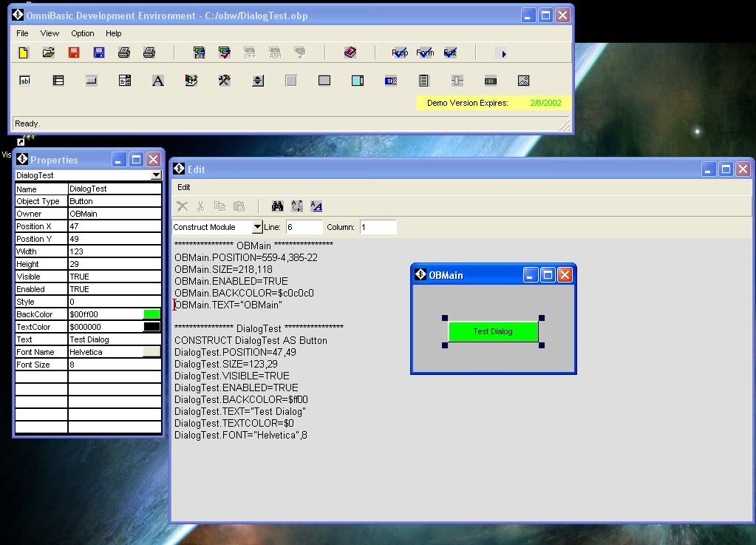The image size is (756, 545).
Task: Open the Edit menu in the Edit window
Action: click(184, 187)
